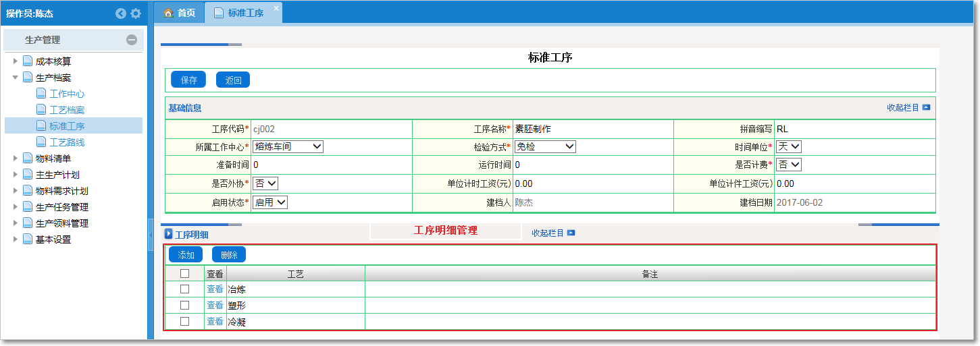This screenshot has width=980, height=346.
Task: Open the 所属工作中心 dropdown
Action: tap(288, 146)
